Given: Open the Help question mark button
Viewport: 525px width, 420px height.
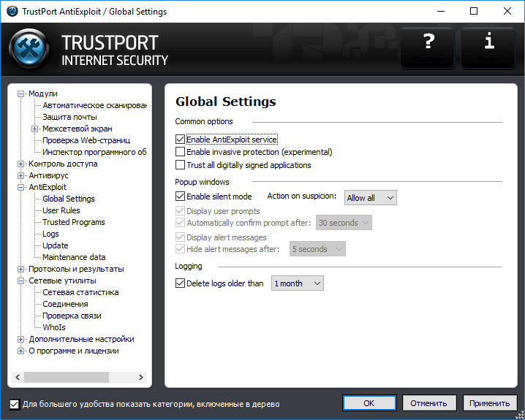Looking at the screenshot, I should tap(428, 47).
